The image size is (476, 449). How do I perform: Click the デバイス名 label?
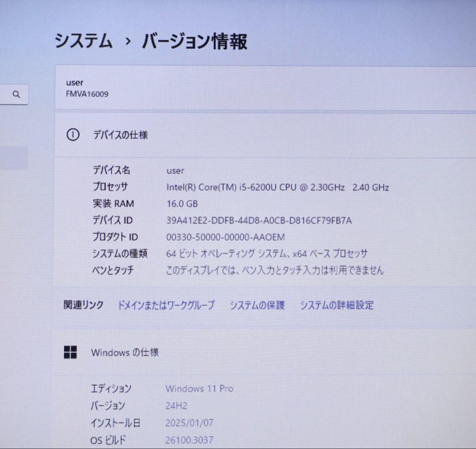point(112,170)
